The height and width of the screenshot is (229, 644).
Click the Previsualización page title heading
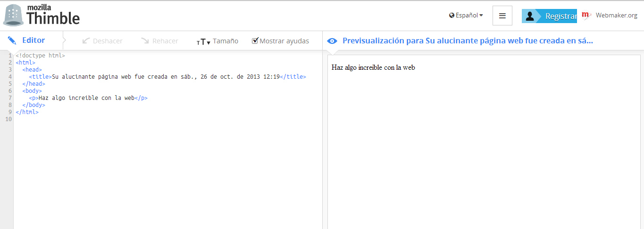click(467, 41)
